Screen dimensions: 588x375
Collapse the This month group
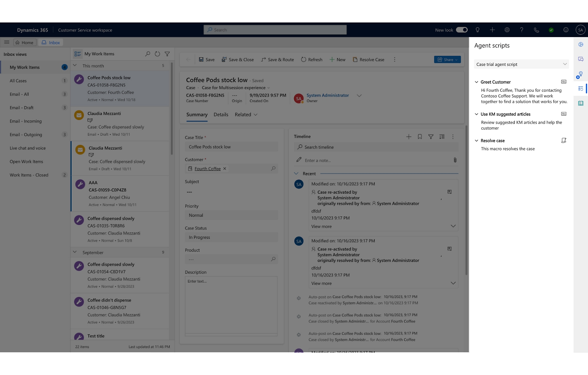click(75, 66)
